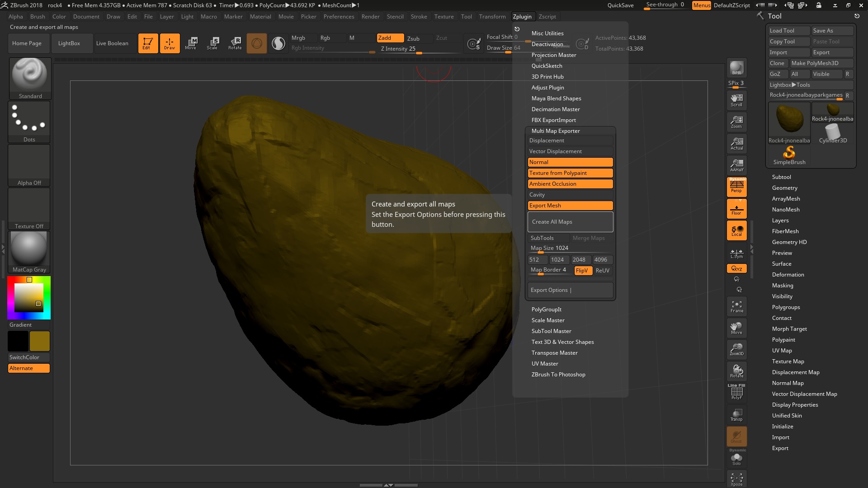Click the QuickSave button
868x488 pixels.
click(x=620, y=5)
